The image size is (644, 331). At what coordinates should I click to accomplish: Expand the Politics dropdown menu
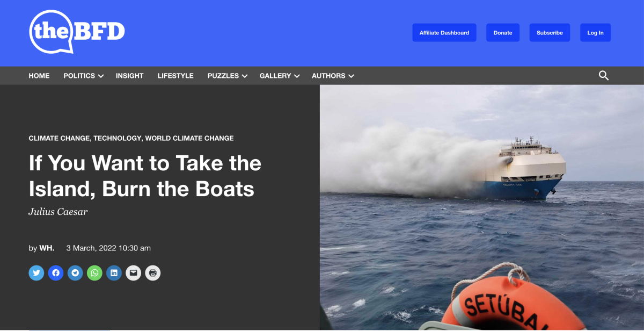pyautogui.click(x=83, y=76)
